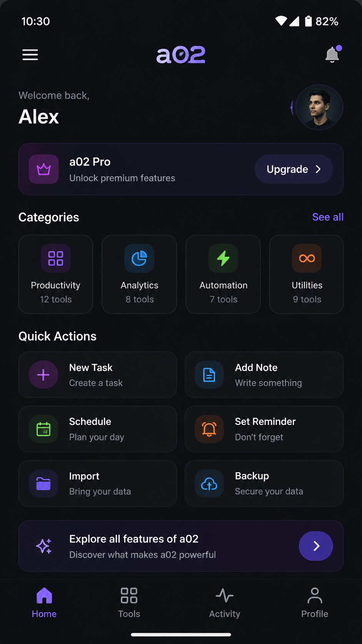
Task: Open the Utilities category
Action: pyautogui.click(x=307, y=274)
